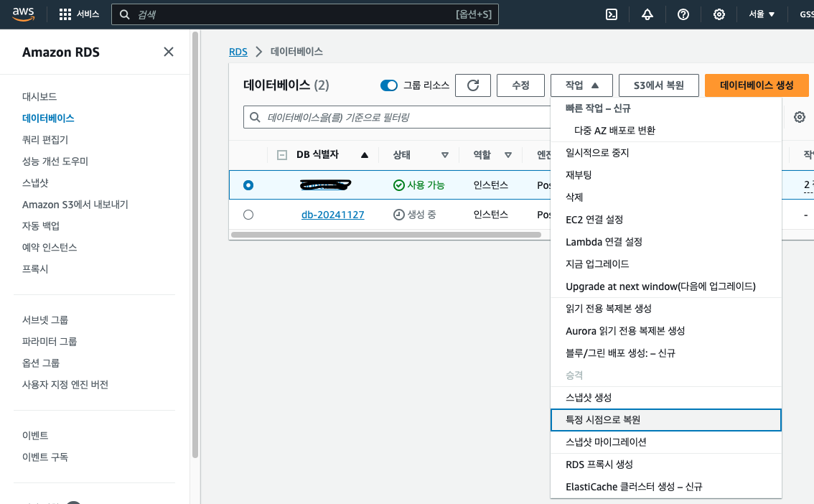Open table preferences gear icon
This screenshot has width=814, height=504.
click(x=800, y=117)
